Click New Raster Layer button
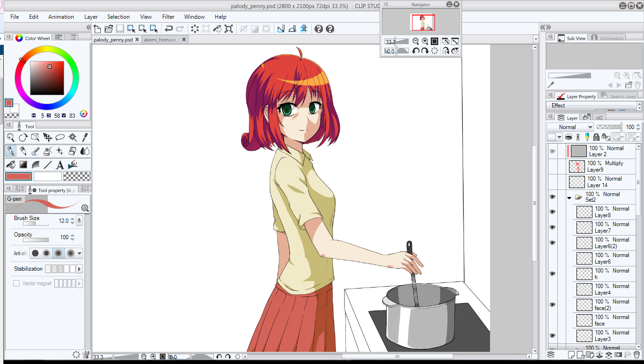This screenshot has height=364, width=644. pyautogui.click(x=571, y=355)
